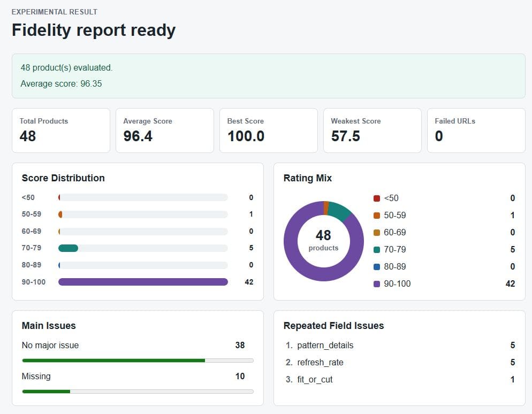Click the 'pattern_details' field issue row
532x414 pixels.
pyautogui.click(x=400, y=346)
